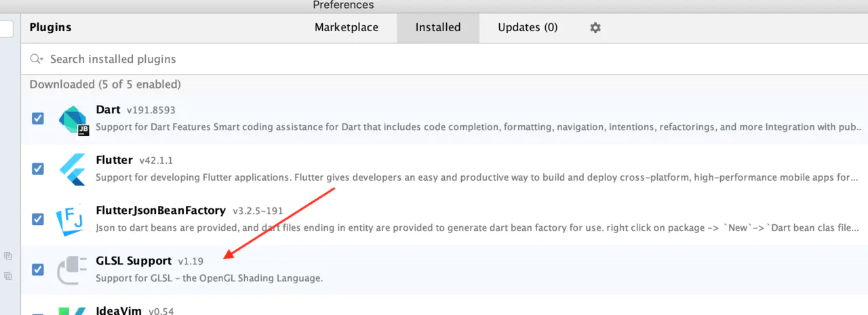Select the Installed tab
The image size is (868, 315).
coord(438,28)
